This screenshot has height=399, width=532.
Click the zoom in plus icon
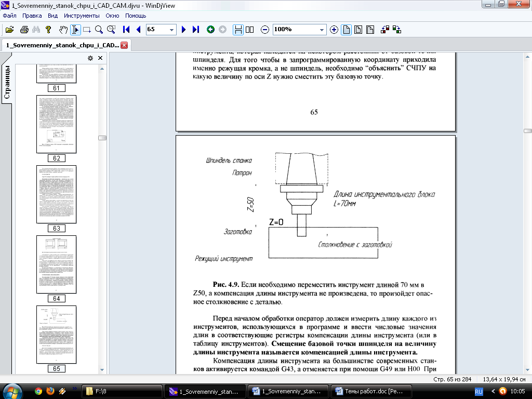point(334,30)
